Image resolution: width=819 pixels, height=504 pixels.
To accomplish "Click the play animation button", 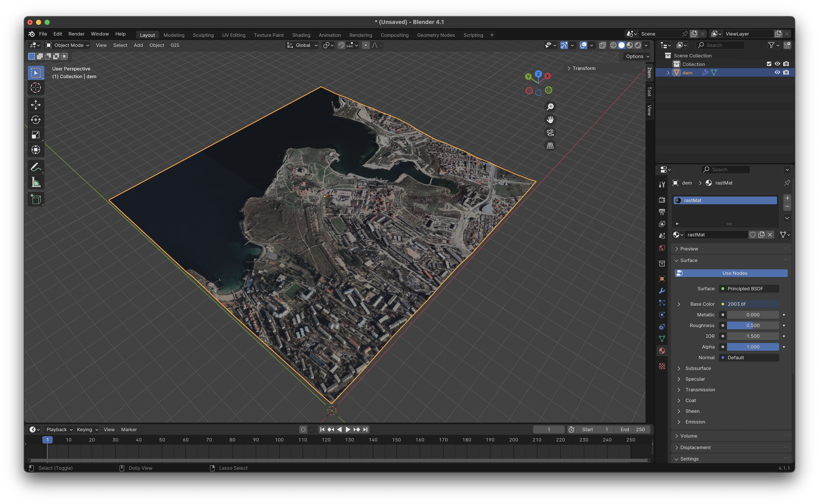I will click(x=348, y=430).
